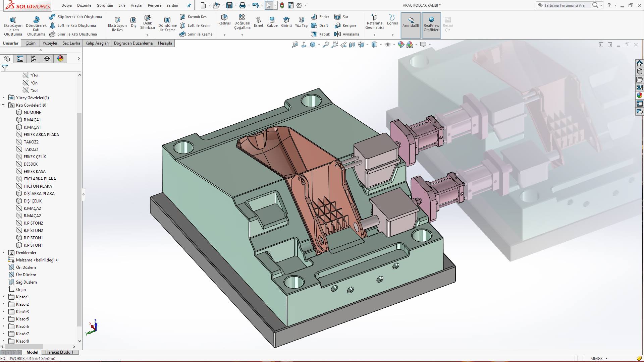Choose the Draft tool
Viewport: 644px width, 362px height.
(320, 25)
